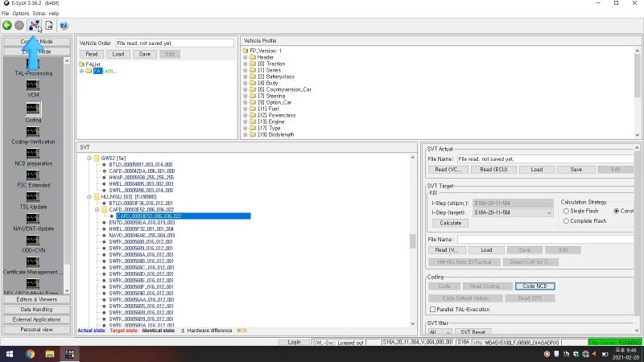Click the FAList folder icon
Screen dimensions: 644x362
point(81,64)
